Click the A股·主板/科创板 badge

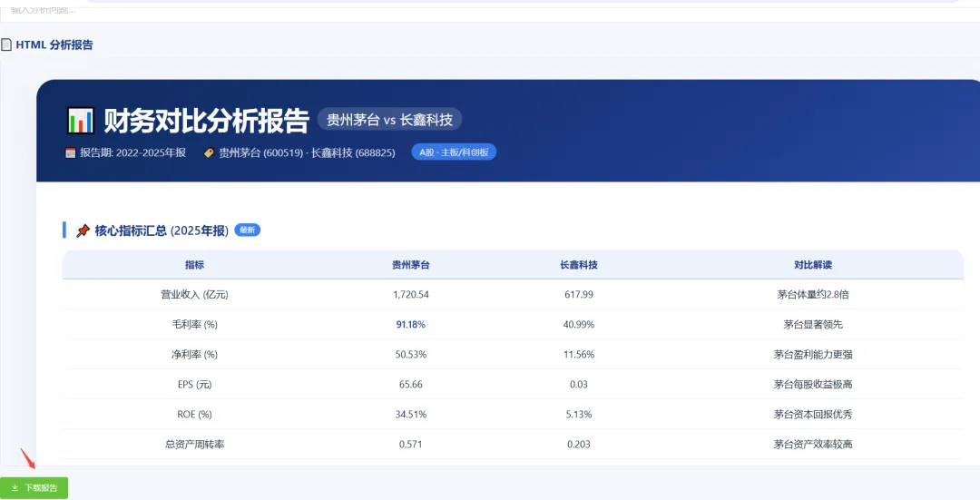454,152
